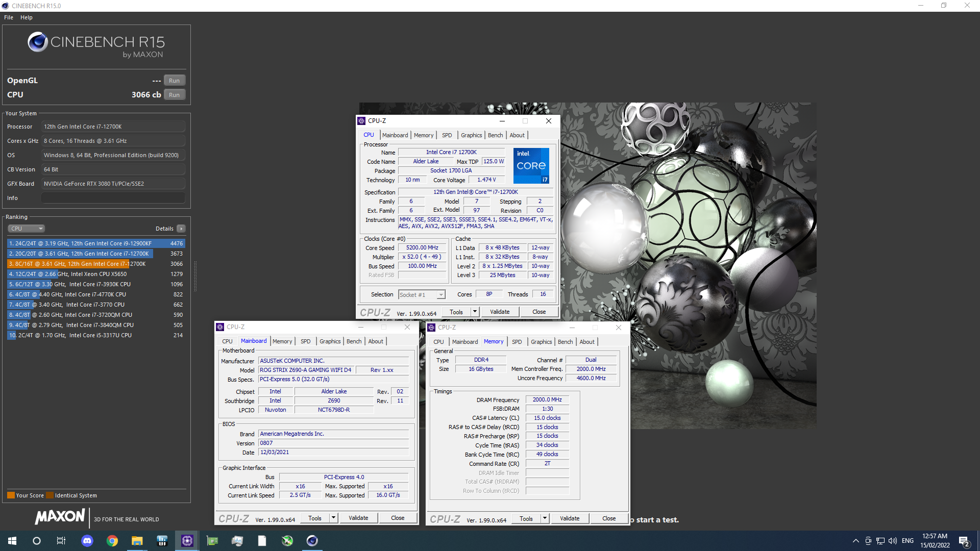This screenshot has width=980, height=551.
Task: Open File Explorer from the taskbar
Action: 137,541
